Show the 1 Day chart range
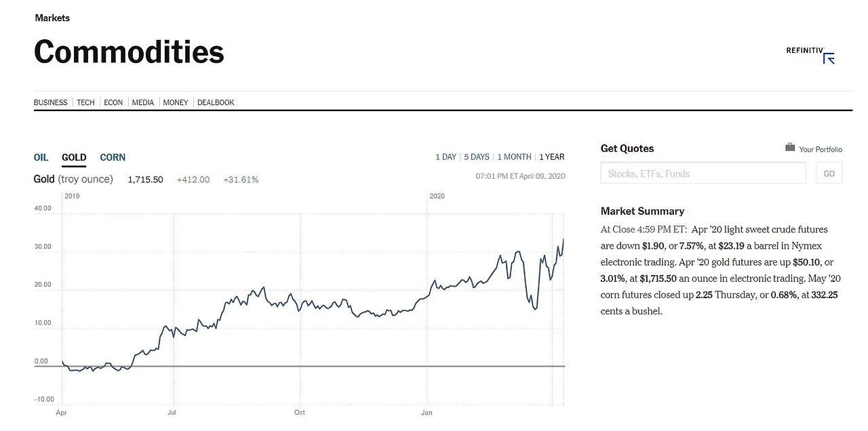The width and height of the screenshot is (868, 431). click(x=446, y=157)
